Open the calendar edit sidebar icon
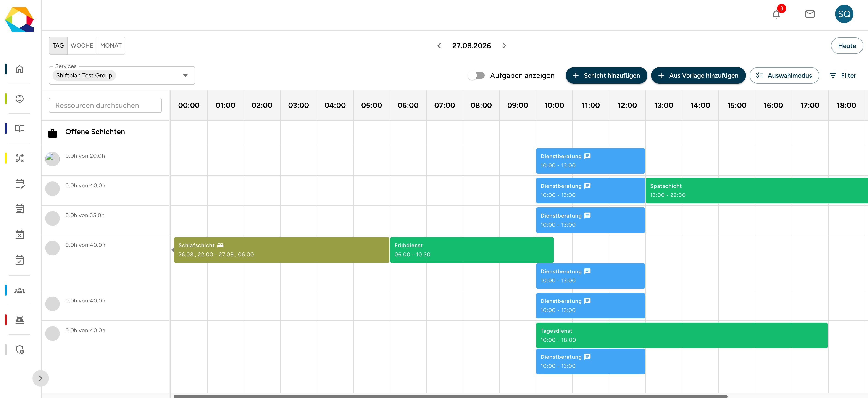This screenshot has width=868, height=398. click(20, 184)
